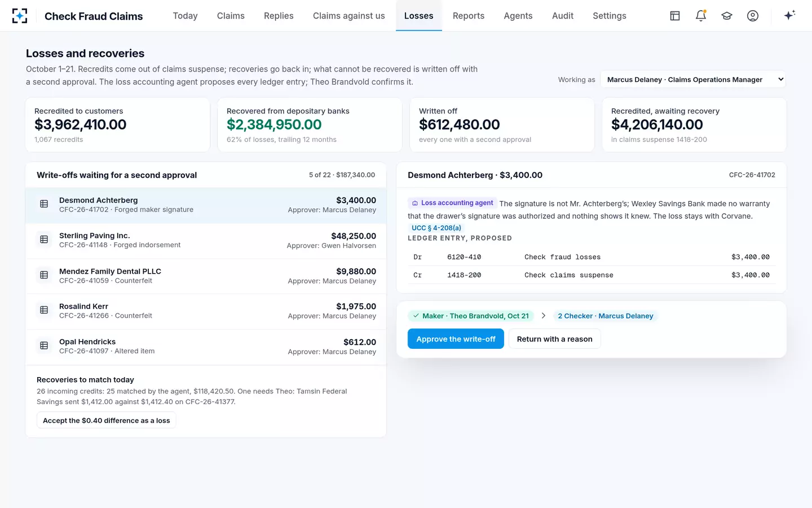Open the Working as role dropdown

click(x=693, y=80)
